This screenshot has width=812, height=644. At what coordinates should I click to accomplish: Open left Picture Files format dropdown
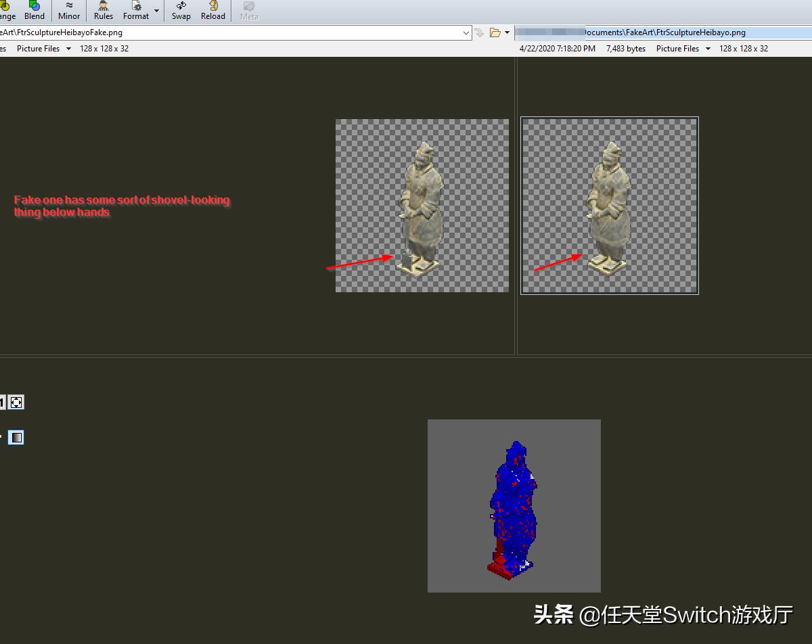tap(44, 49)
